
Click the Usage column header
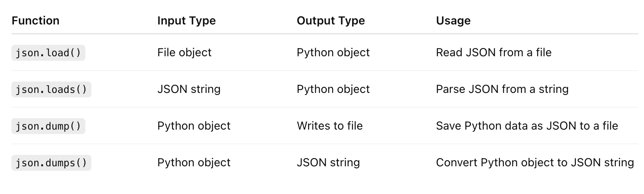tap(453, 21)
